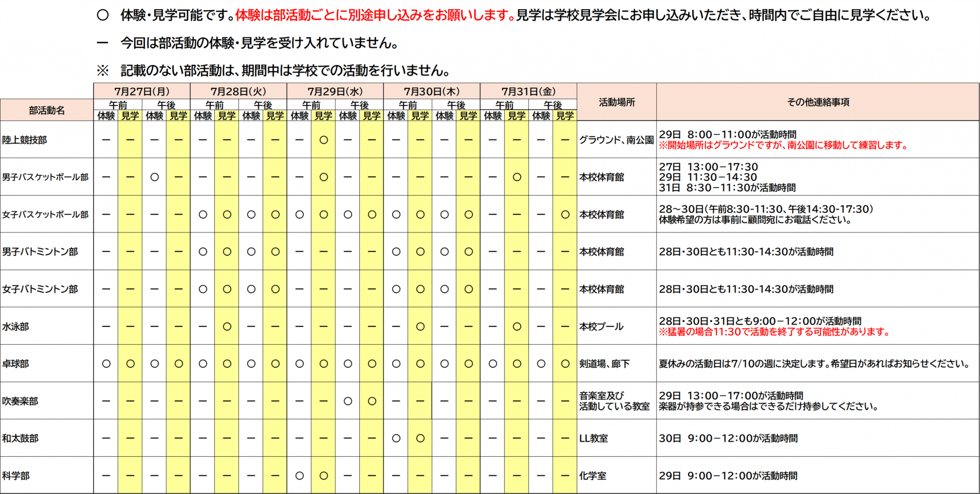Click 音楽室及び活動している教室 location cell
Viewport: 980px width, 494px height.
615,401
